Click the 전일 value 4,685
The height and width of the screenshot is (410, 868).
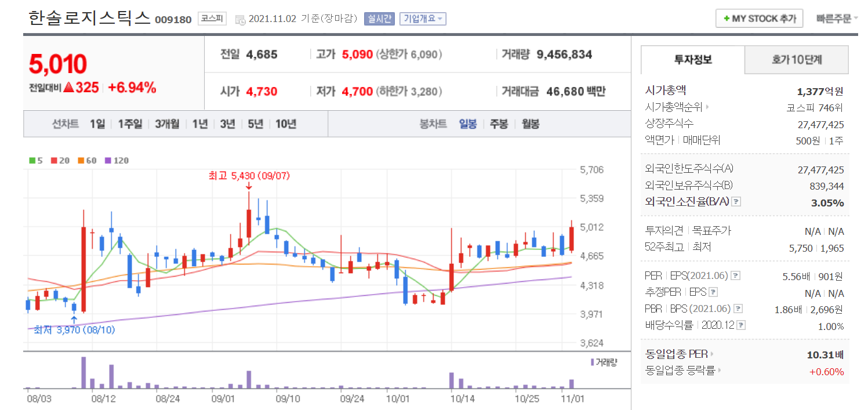tap(262, 55)
